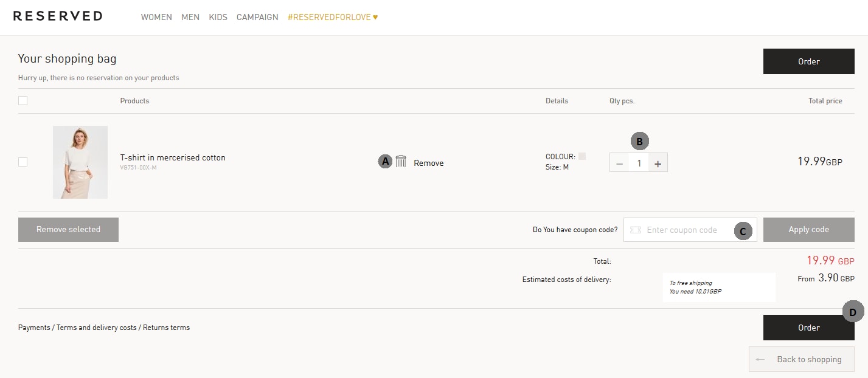The image size is (868, 378).
Task: Click the colour swatch under Details
Action: click(x=582, y=156)
